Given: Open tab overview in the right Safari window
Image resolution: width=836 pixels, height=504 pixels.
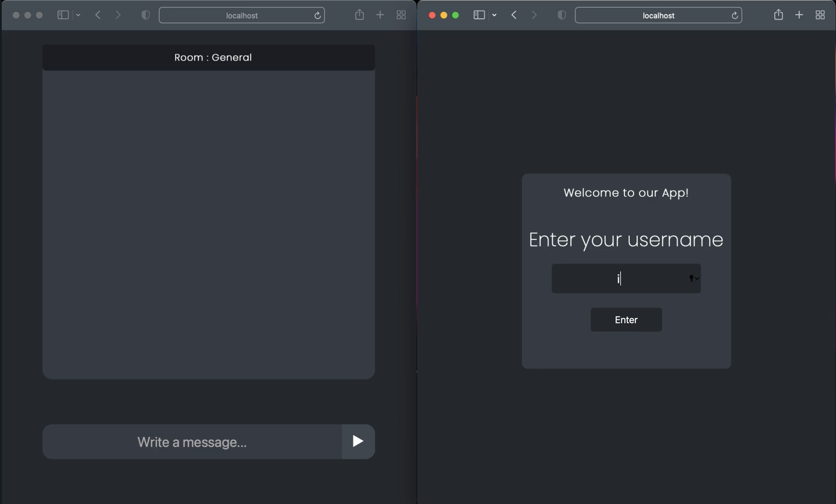Looking at the screenshot, I should point(820,15).
